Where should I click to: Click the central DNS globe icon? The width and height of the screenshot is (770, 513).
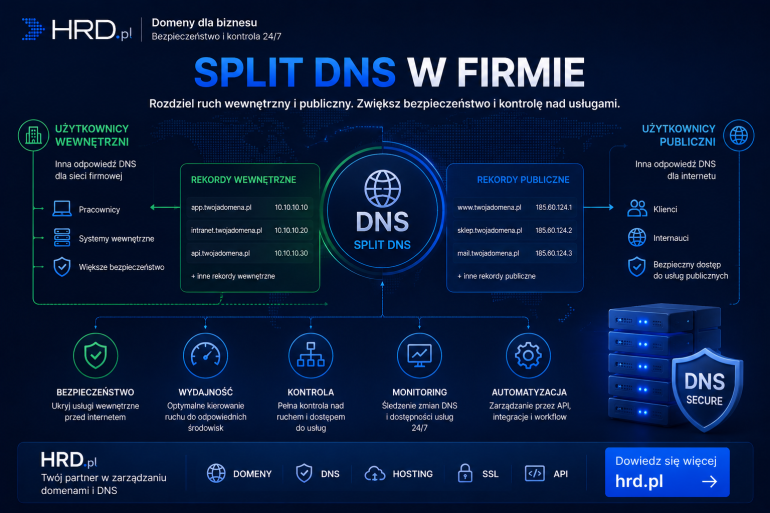coord(382,189)
